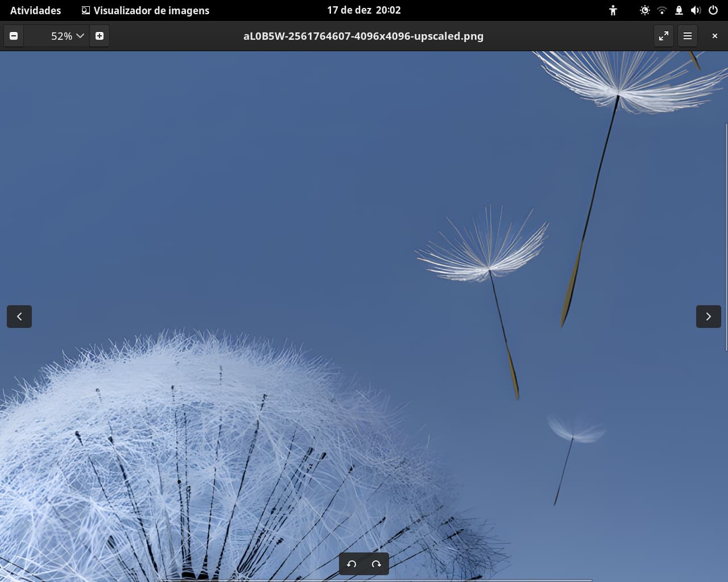Click the brightness indicator icon
This screenshot has height=582, width=728.
click(x=644, y=10)
